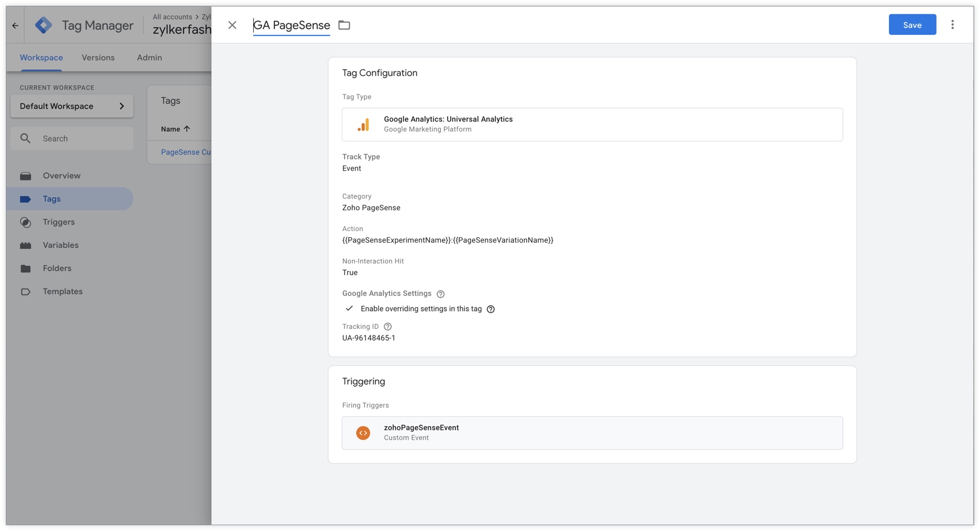This screenshot has height=531, width=980.
Task: Open Templates in the sidebar
Action: click(x=63, y=292)
